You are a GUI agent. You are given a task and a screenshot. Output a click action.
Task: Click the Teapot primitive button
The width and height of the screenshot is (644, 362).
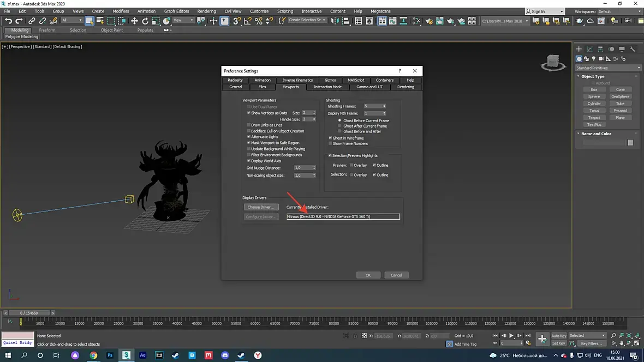594,117
